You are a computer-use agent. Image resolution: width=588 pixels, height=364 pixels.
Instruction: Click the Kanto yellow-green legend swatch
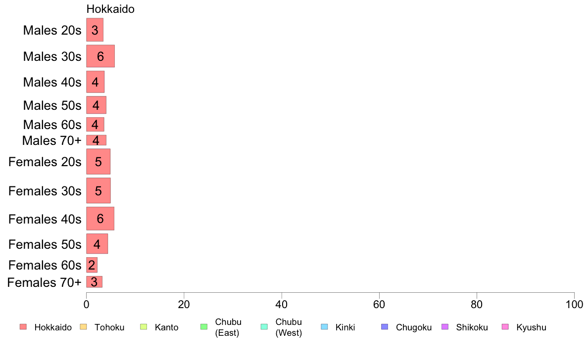[x=144, y=327]
